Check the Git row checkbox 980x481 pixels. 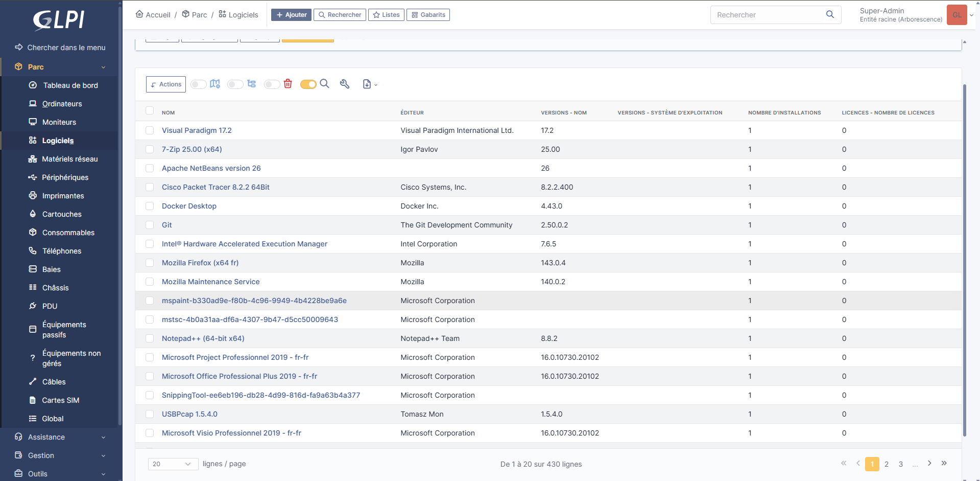pos(150,225)
